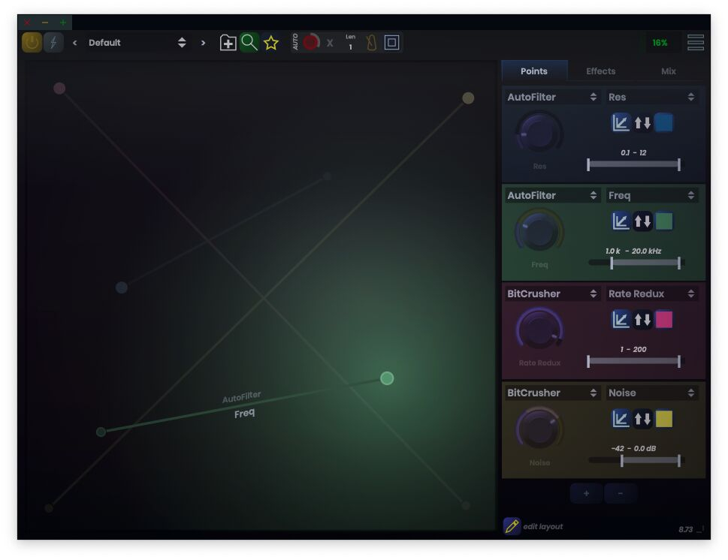The image size is (728, 560).
Task: Toggle the yellow power bypass button
Action: [x=32, y=43]
